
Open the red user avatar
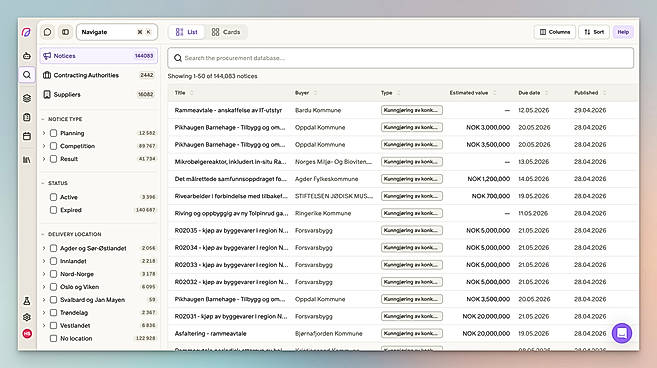point(27,334)
